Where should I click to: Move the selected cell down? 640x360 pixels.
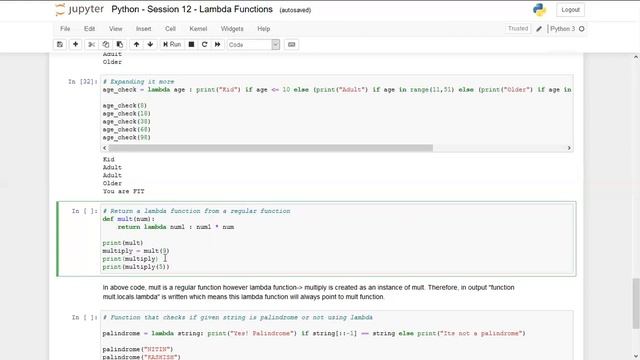[150, 44]
